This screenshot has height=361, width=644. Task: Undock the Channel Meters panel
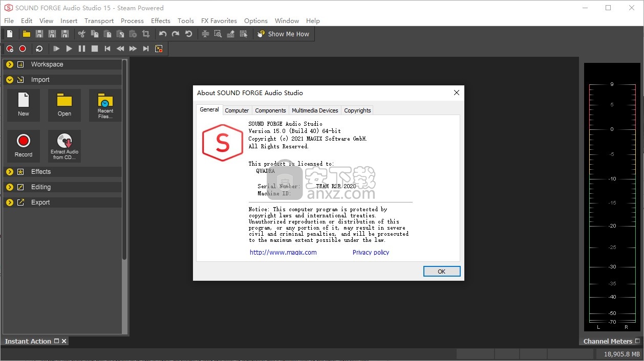click(637, 341)
